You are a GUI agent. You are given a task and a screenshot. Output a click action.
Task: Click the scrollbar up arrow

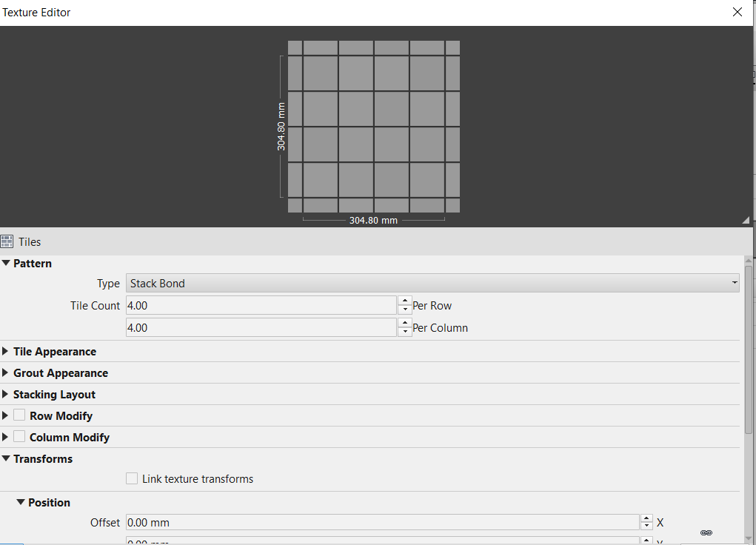pos(749,261)
